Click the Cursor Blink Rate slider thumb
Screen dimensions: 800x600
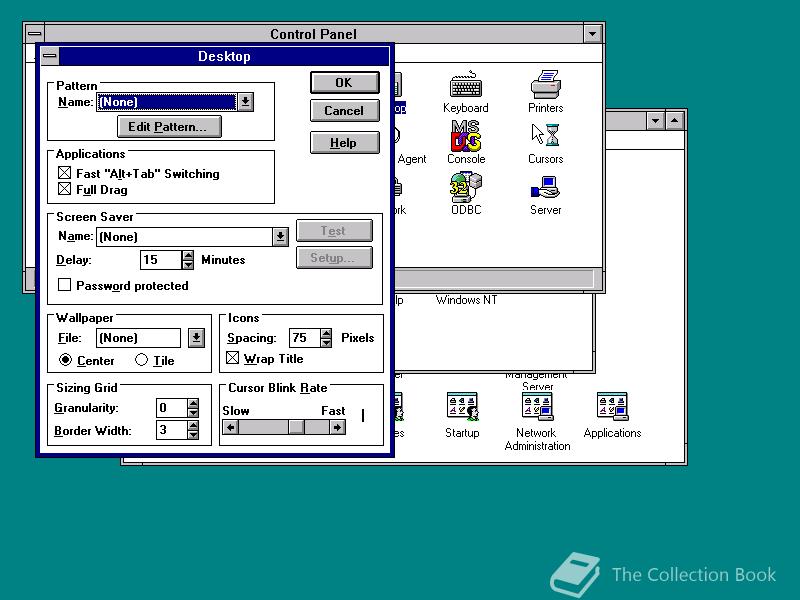296,427
